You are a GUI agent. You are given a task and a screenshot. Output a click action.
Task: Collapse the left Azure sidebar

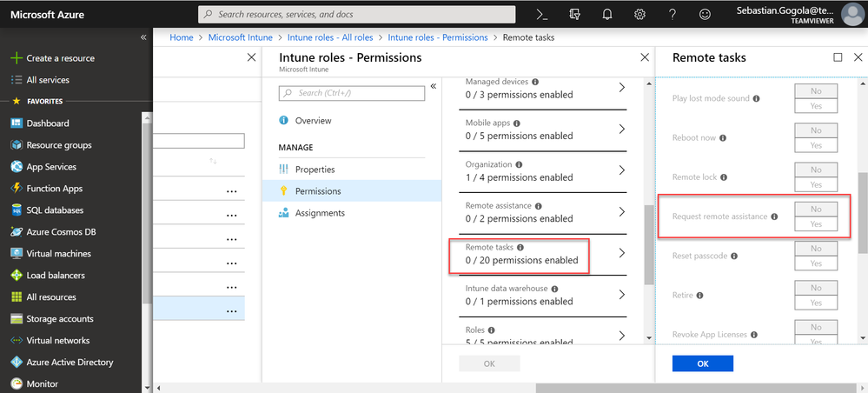(x=143, y=37)
